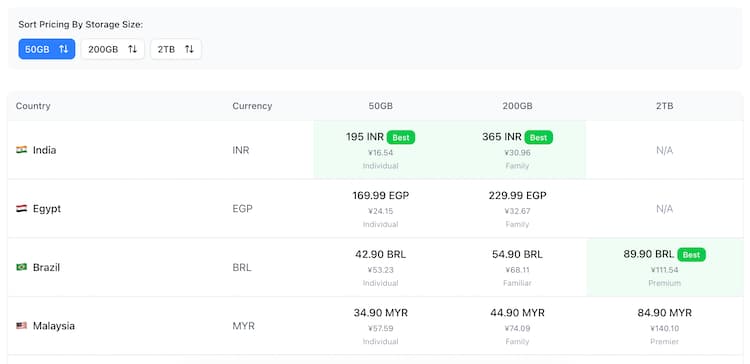750x364 pixels.
Task: Click the Egypt flag icon
Action: tap(21, 209)
